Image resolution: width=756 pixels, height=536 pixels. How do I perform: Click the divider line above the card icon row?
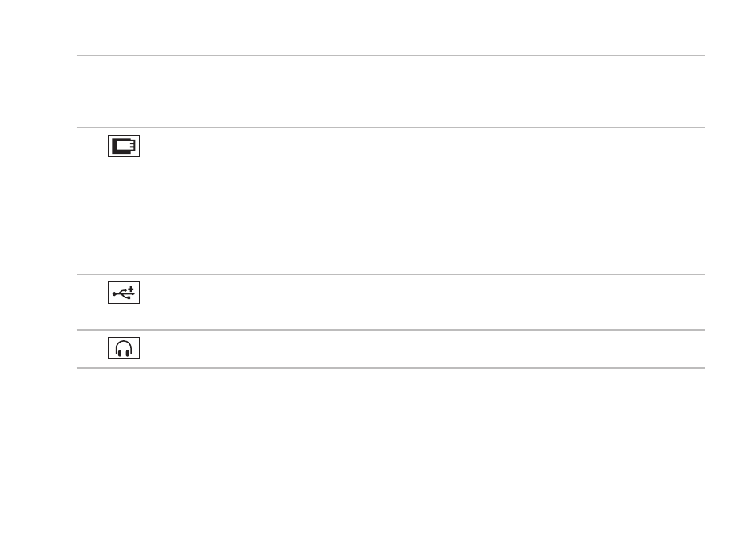click(391, 128)
